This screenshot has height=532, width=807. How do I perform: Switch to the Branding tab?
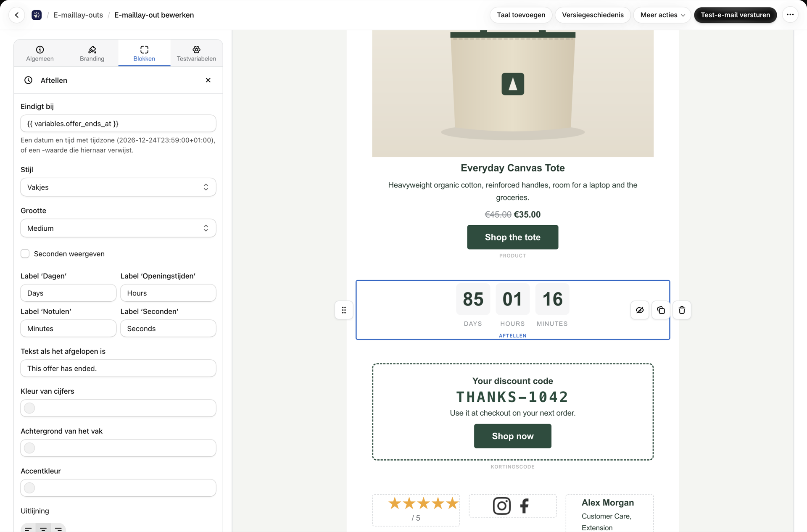(92, 53)
